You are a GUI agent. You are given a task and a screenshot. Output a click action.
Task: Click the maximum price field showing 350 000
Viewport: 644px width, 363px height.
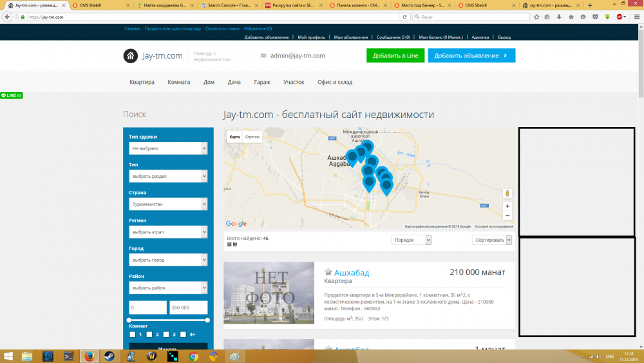click(x=189, y=308)
